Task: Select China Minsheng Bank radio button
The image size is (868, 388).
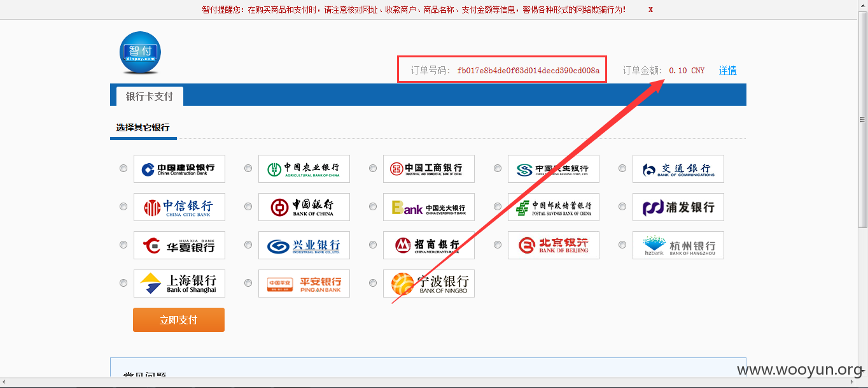Action: click(x=498, y=169)
